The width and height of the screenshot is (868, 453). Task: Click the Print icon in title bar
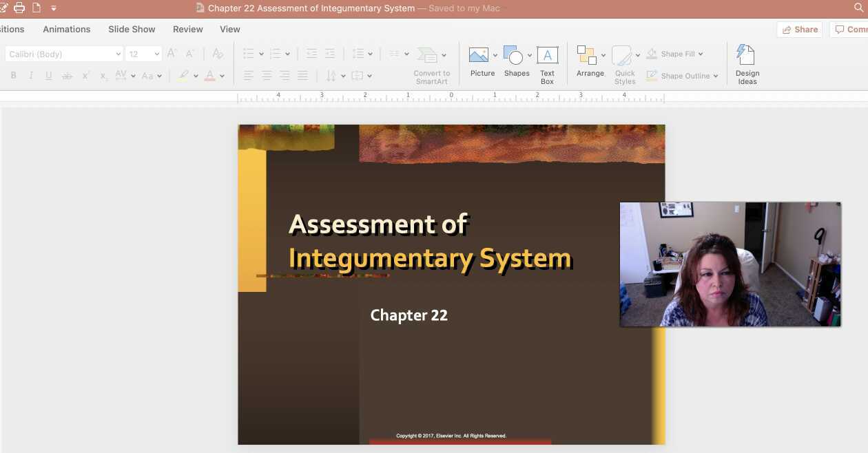point(19,8)
